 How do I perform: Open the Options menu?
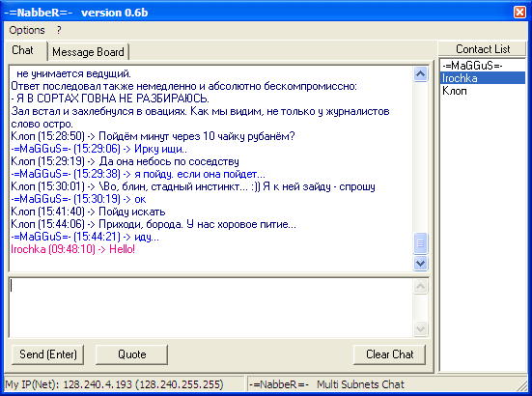point(27,30)
